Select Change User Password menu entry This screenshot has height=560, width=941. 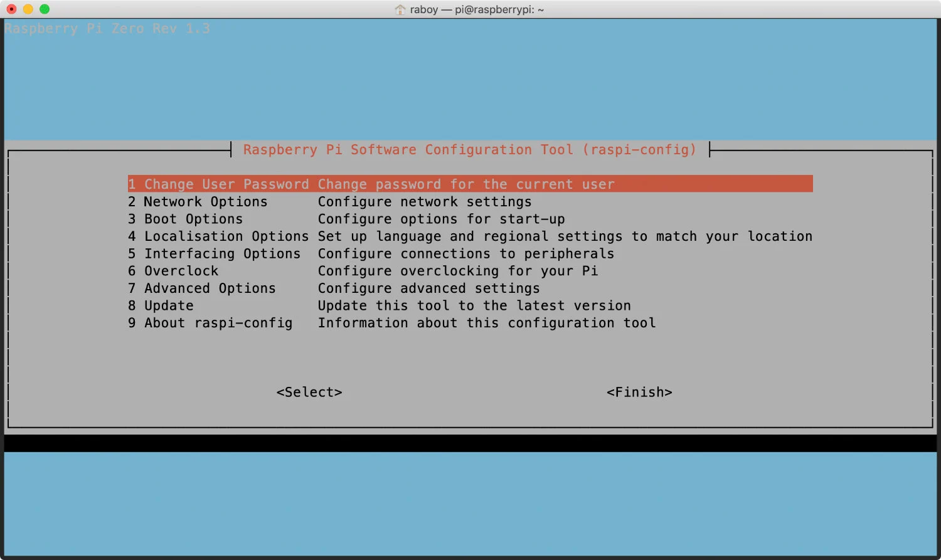[x=470, y=184]
